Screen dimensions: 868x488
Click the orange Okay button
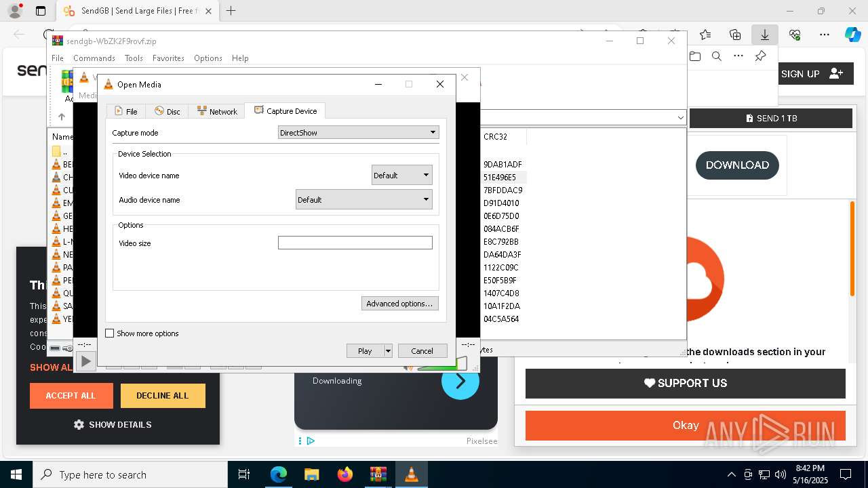(686, 425)
